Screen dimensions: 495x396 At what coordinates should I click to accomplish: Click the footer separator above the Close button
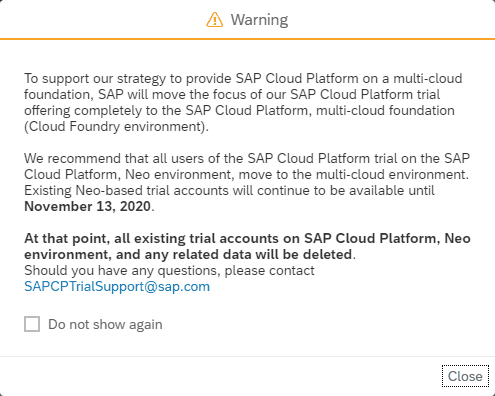click(247, 356)
